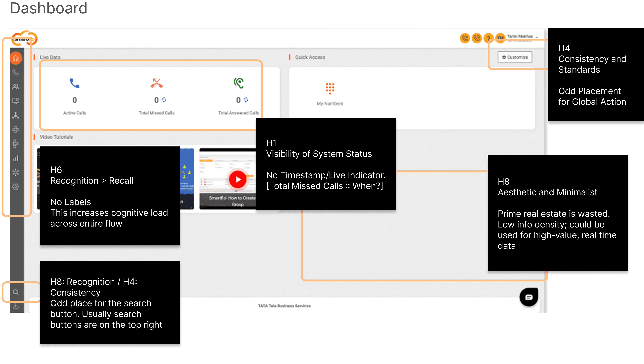Image resolution: width=644 pixels, height=364 pixels.
Task: Play the Smartflo How to Create Group video
Action: tap(238, 179)
